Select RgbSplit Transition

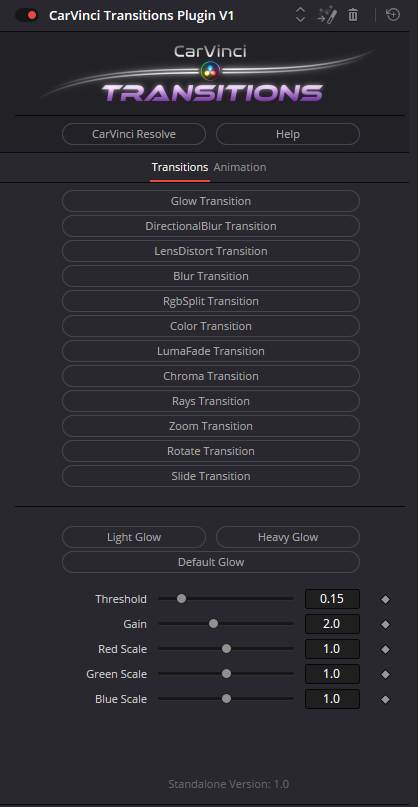tap(211, 301)
